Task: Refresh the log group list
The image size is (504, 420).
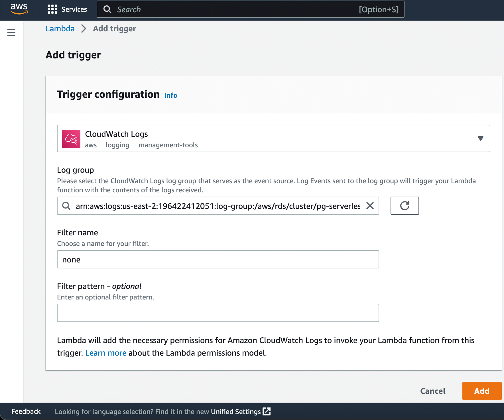Action: [405, 206]
